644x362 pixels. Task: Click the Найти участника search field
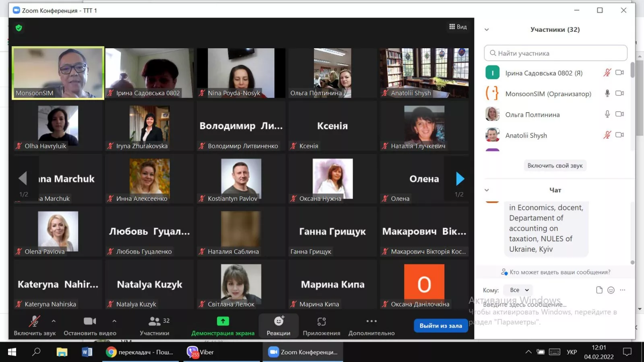click(555, 53)
